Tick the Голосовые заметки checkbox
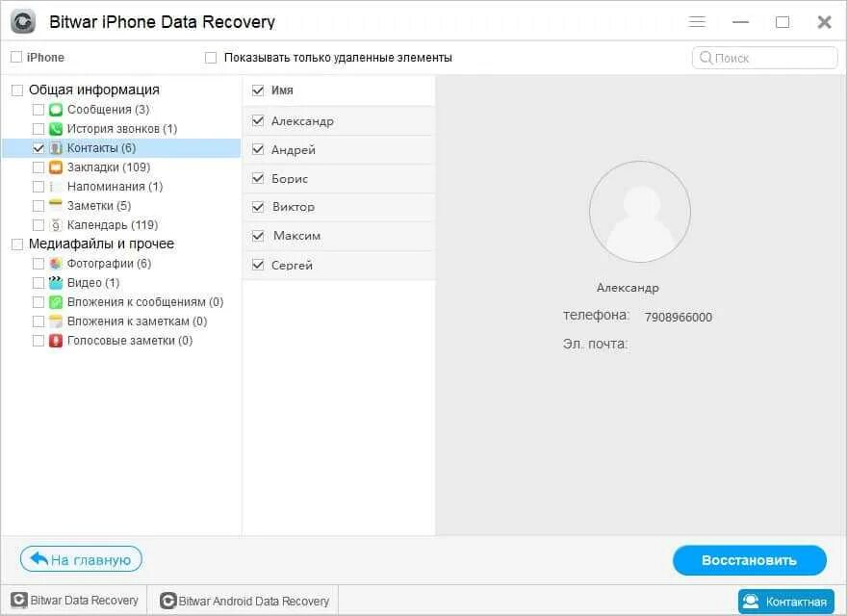The height and width of the screenshot is (616, 847). [x=38, y=341]
